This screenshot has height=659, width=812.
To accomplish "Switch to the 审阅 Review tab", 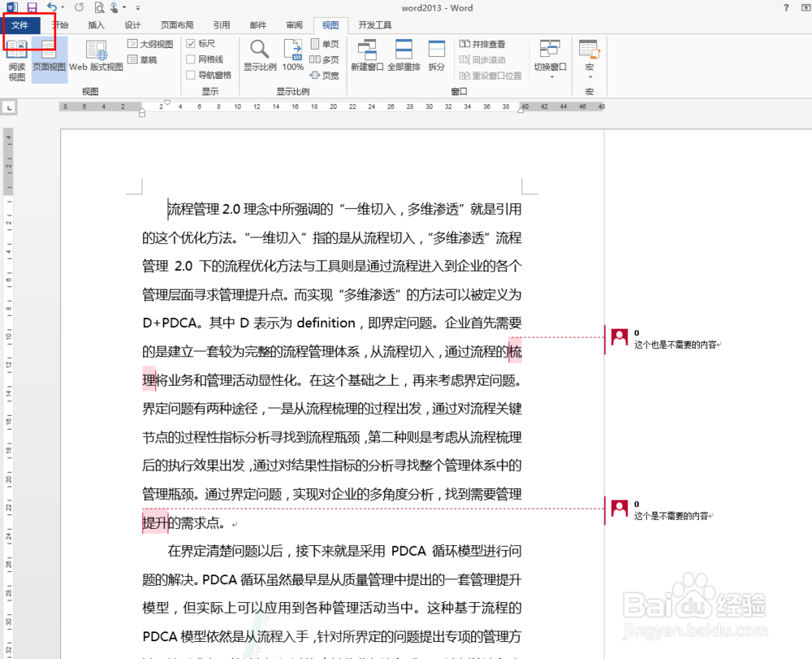I will click(293, 24).
